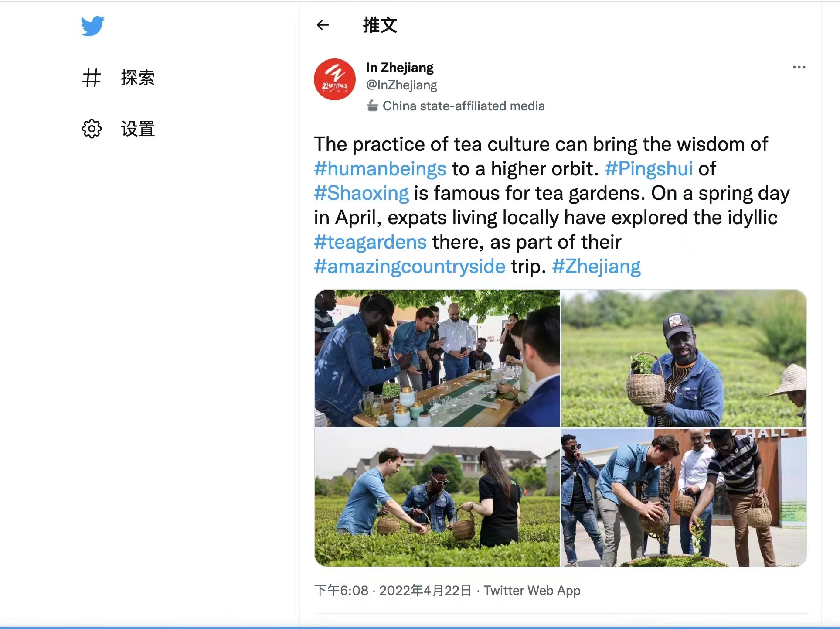
Task: Click the Twitter bird logo
Action: click(x=92, y=26)
